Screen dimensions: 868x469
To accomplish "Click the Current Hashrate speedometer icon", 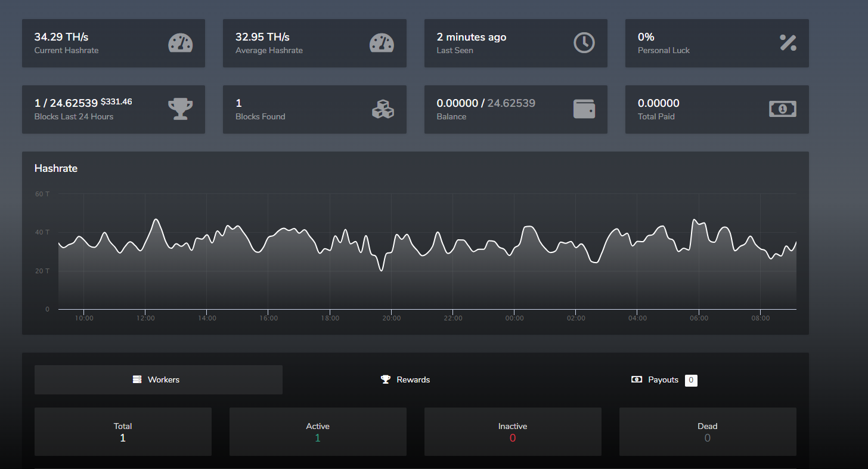I will tap(181, 43).
